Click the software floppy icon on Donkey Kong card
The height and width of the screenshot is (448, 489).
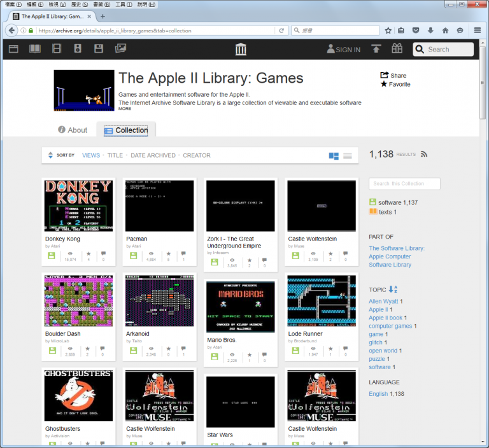pos(52,256)
